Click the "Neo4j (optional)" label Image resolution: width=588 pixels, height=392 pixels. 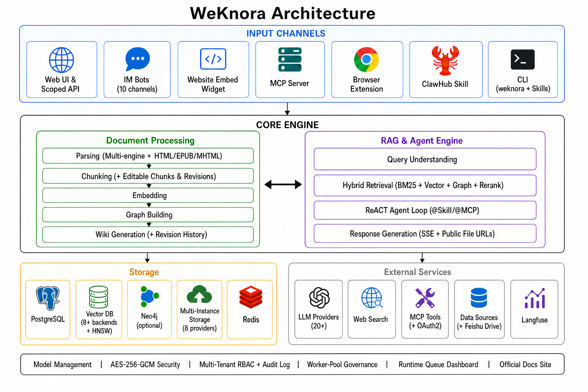[149, 321]
